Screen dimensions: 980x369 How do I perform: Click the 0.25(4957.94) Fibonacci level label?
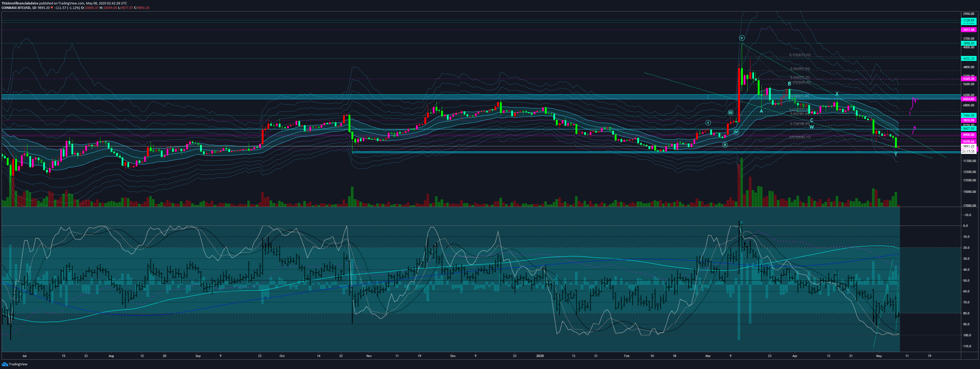point(800,69)
